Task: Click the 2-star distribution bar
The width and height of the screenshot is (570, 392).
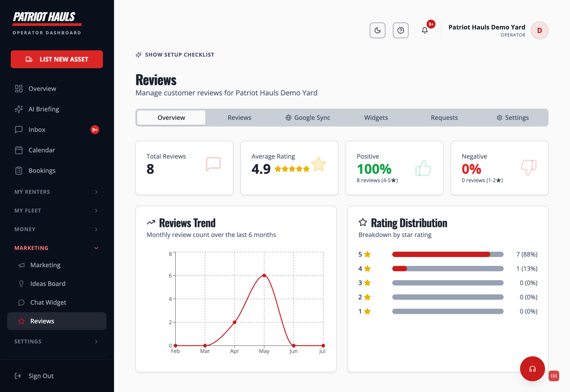Action: (x=448, y=297)
